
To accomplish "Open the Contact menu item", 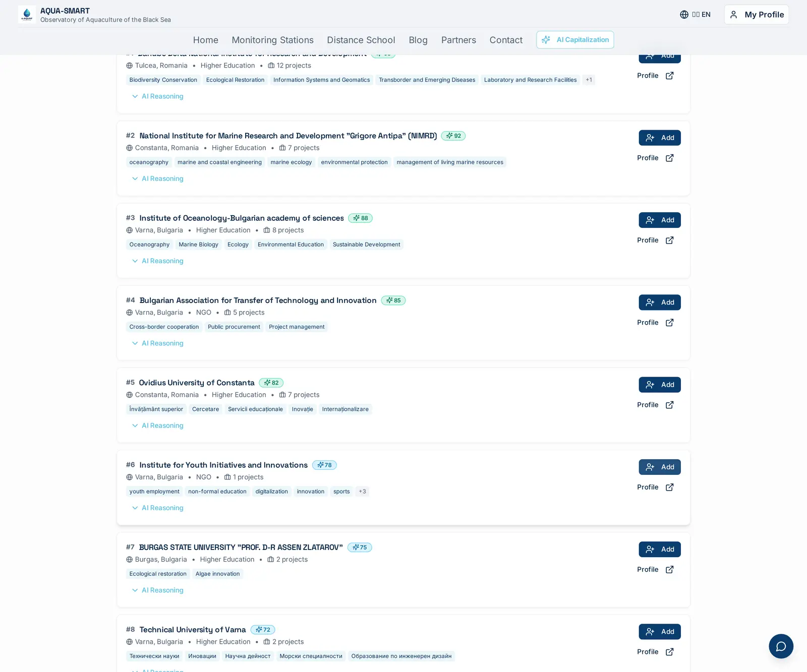I will click(506, 40).
